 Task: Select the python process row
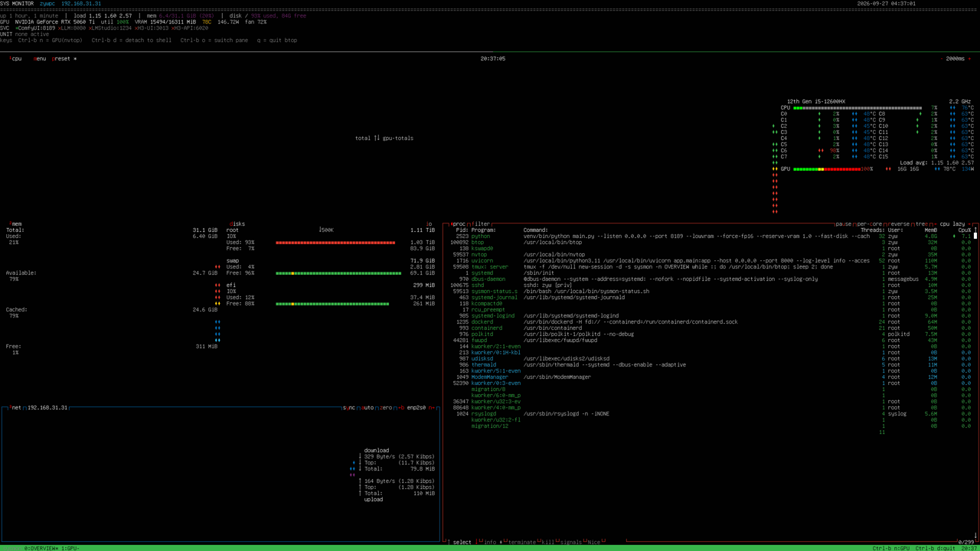click(x=709, y=236)
